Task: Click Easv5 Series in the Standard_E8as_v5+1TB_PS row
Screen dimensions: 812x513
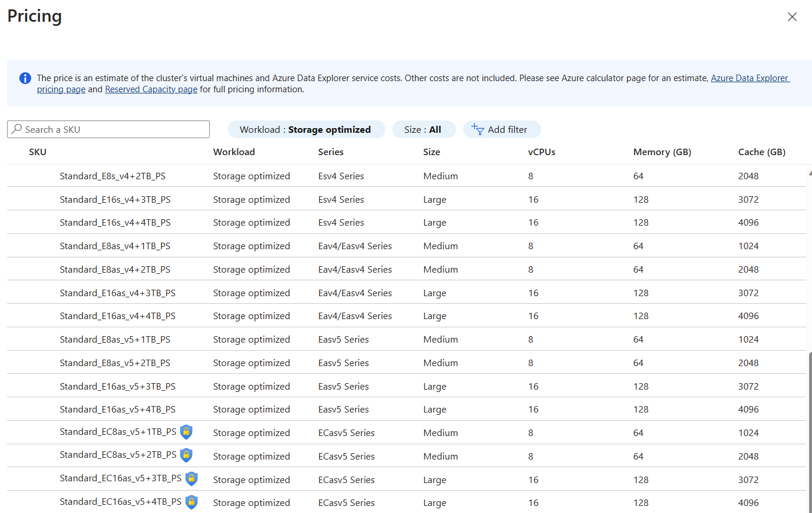Action: click(343, 339)
